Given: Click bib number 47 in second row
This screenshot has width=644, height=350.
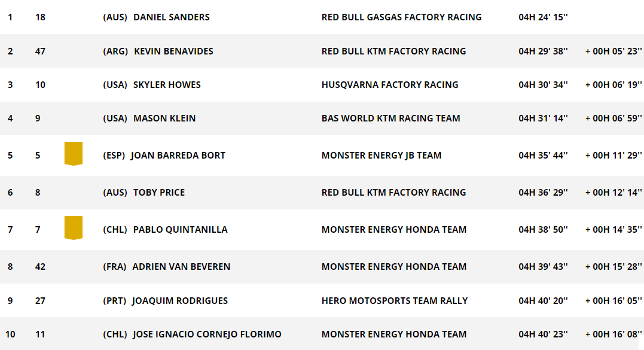Looking at the screenshot, I should (x=40, y=51).
